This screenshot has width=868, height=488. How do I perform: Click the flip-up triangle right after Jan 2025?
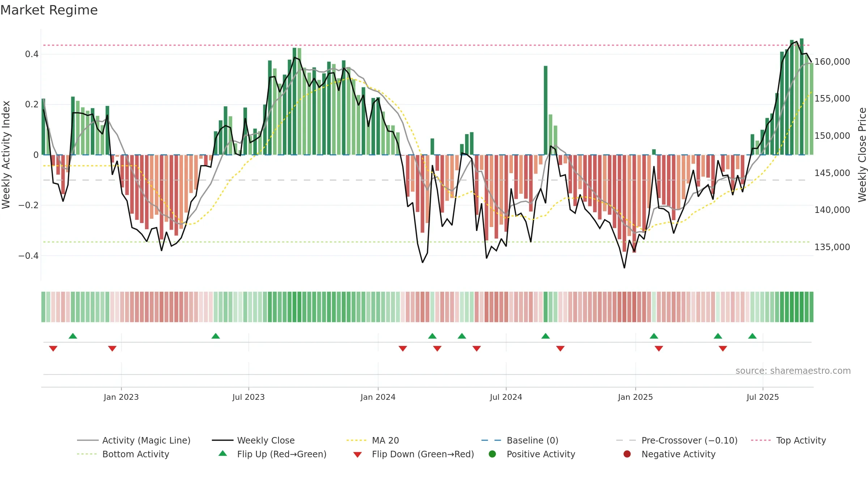click(654, 336)
